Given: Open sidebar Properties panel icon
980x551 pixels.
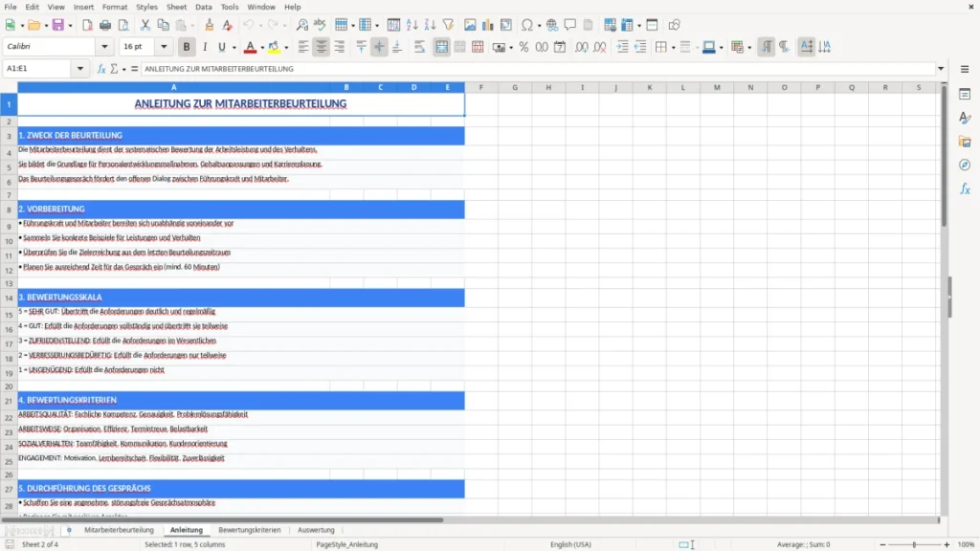Looking at the screenshot, I should pos(965,95).
